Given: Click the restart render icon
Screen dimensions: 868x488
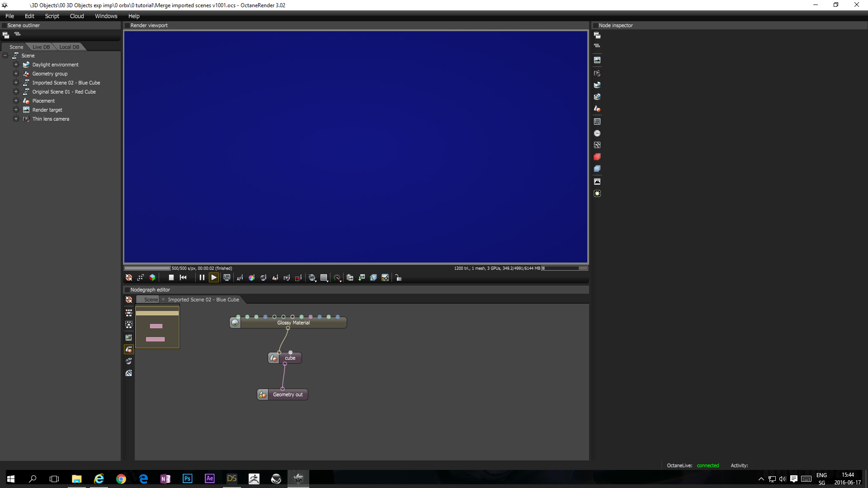Looking at the screenshot, I should (183, 278).
